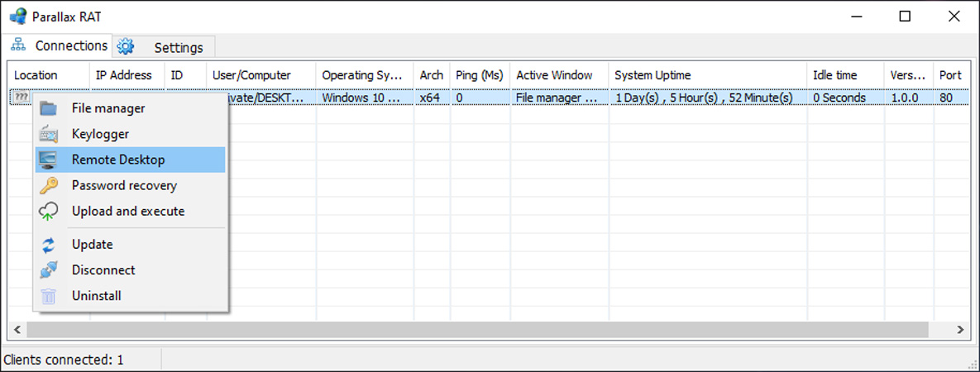Switch to the Settings tab
Screen dimensions: 980x372
click(164, 47)
